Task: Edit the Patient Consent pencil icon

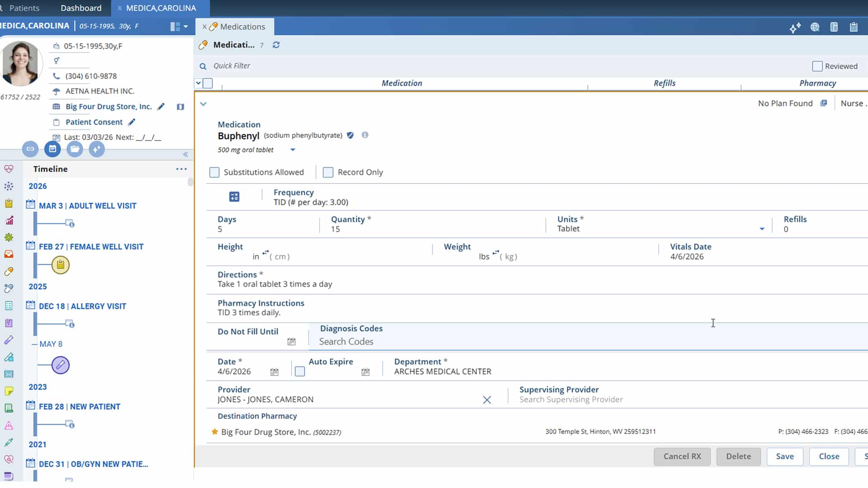Action: tap(132, 122)
